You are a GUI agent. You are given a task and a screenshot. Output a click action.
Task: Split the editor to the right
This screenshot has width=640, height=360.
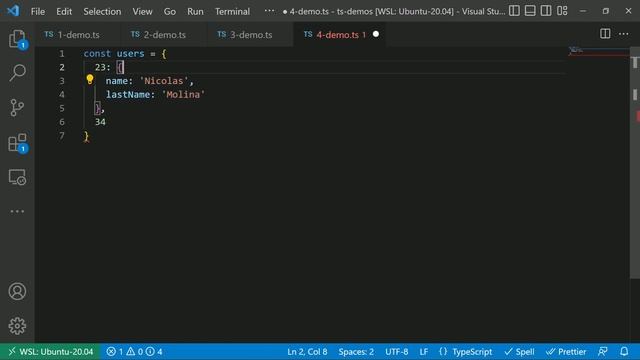[605, 34]
